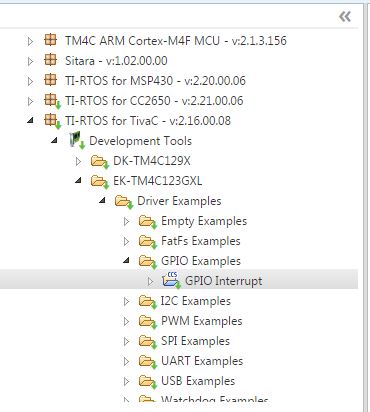Collapse TI-RTOS for TivaC node
Image resolution: width=370 pixels, height=412 pixels.
tap(30, 121)
